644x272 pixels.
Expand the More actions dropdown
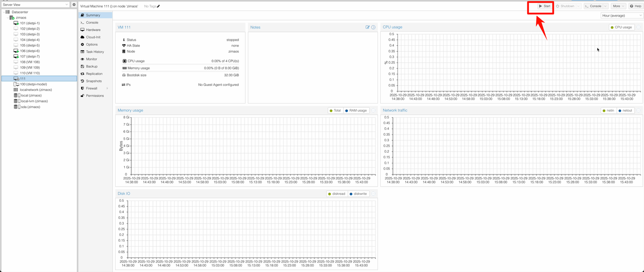(618, 6)
